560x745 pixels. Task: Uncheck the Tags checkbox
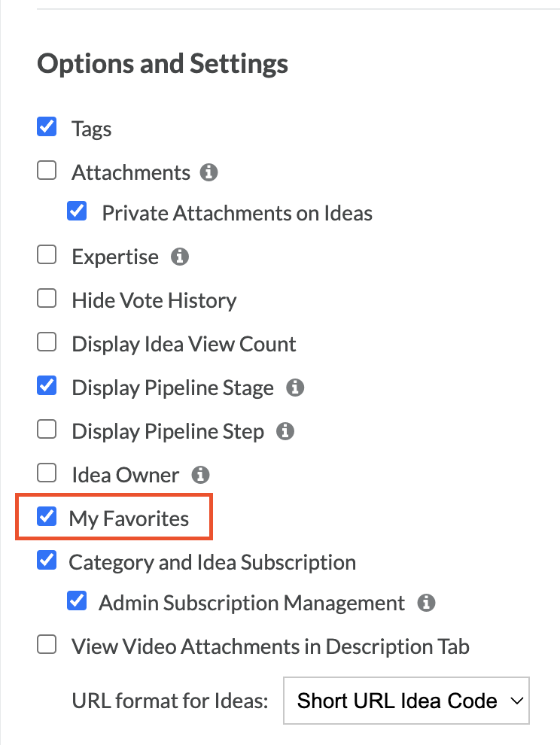tap(47, 127)
